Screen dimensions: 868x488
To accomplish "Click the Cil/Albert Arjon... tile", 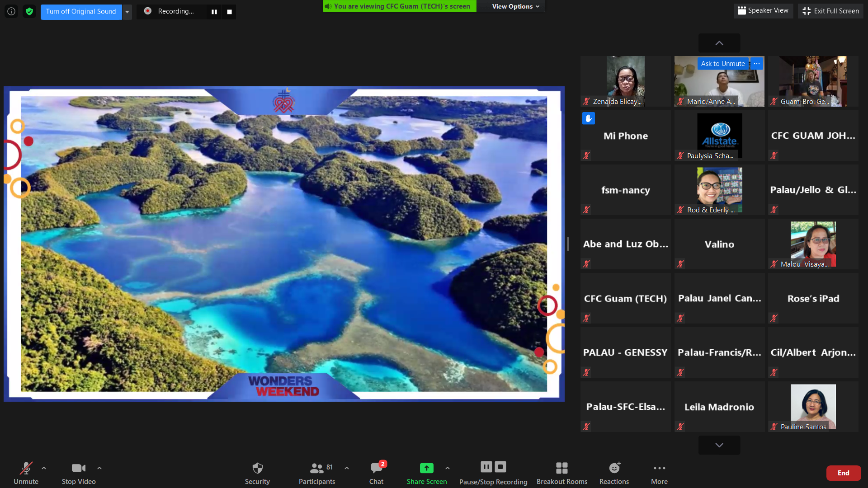I will tap(813, 352).
